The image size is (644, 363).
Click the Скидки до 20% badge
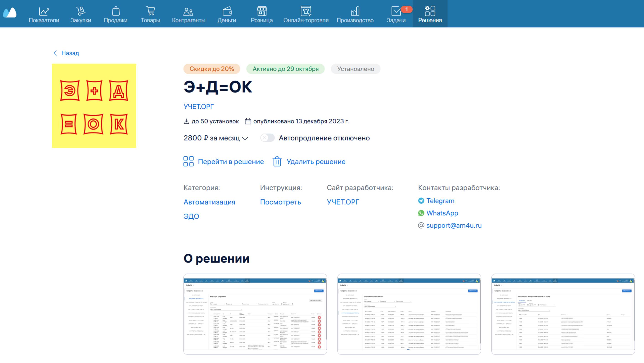[x=211, y=69]
